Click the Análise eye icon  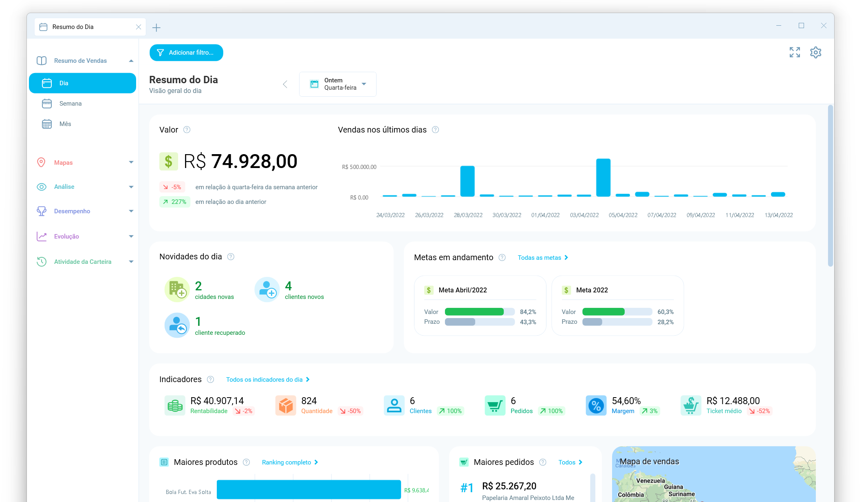pyautogui.click(x=42, y=187)
